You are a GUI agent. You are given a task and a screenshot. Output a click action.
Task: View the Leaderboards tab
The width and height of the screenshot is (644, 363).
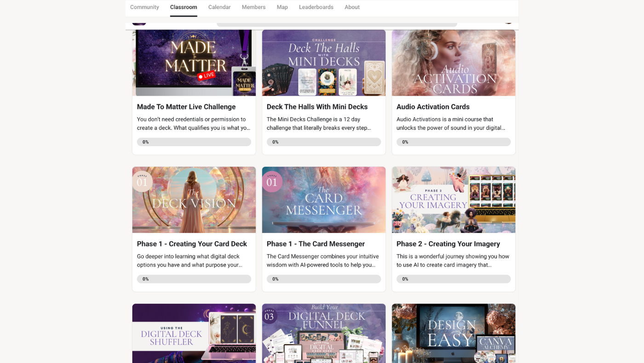coord(316,7)
